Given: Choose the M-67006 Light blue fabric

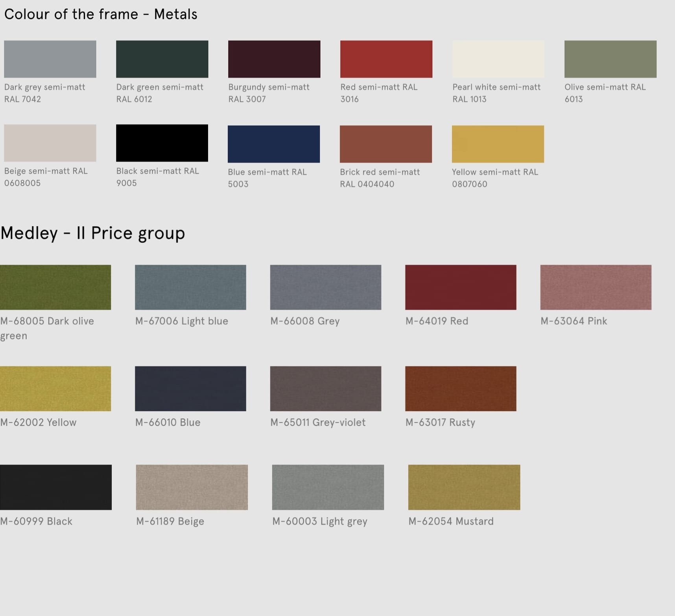Looking at the screenshot, I should [x=190, y=287].
